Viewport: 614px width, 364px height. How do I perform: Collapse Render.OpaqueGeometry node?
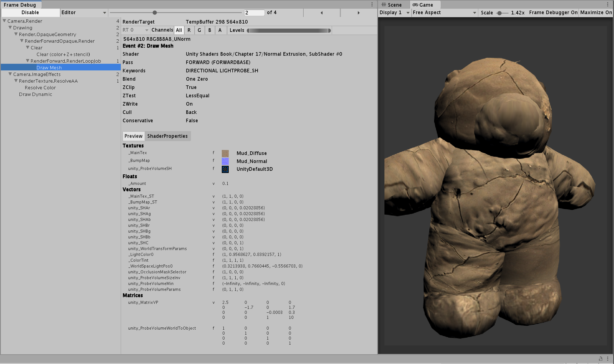(x=16, y=34)
